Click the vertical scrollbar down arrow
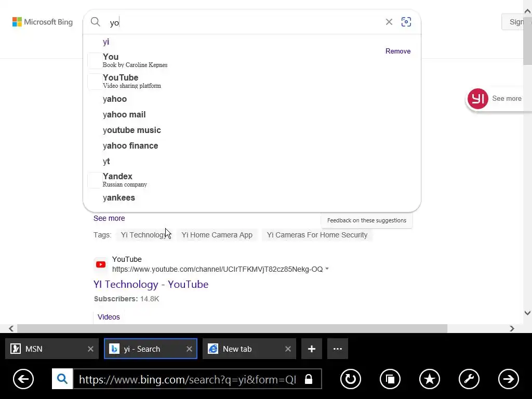This screenshot has width=532, height=399. pos(528,313)
